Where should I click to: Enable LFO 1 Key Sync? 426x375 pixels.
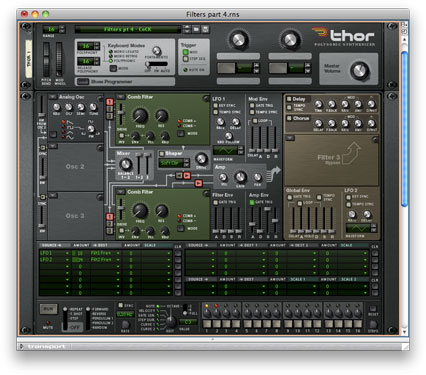click(x=216, y=105)
